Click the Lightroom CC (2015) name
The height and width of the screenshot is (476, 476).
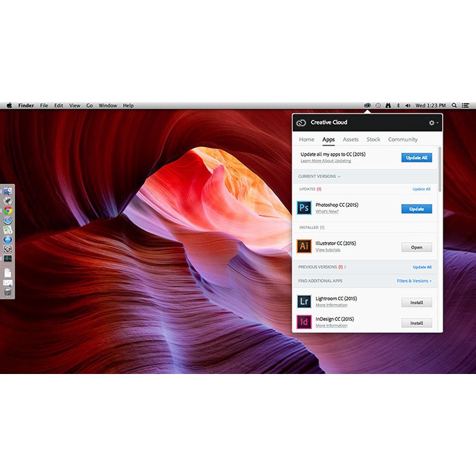(x=336, y=299)
